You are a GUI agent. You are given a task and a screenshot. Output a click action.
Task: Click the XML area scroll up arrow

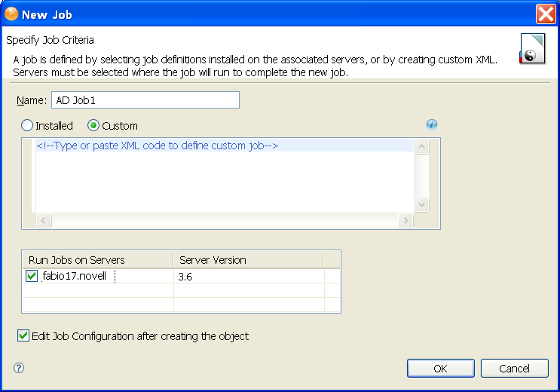(422, 147)
